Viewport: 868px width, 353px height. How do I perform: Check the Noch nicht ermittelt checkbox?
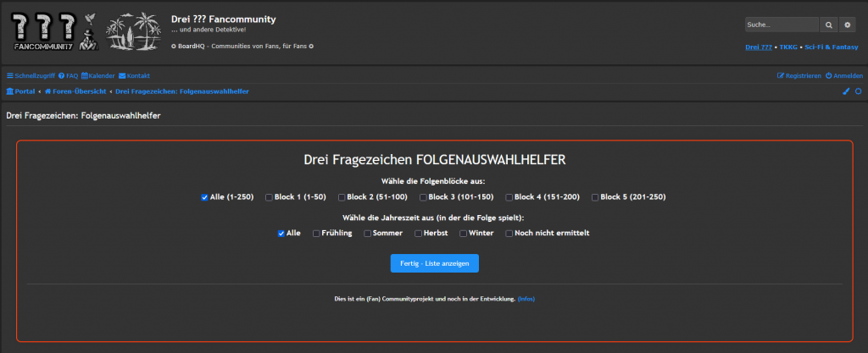[509, 233]
